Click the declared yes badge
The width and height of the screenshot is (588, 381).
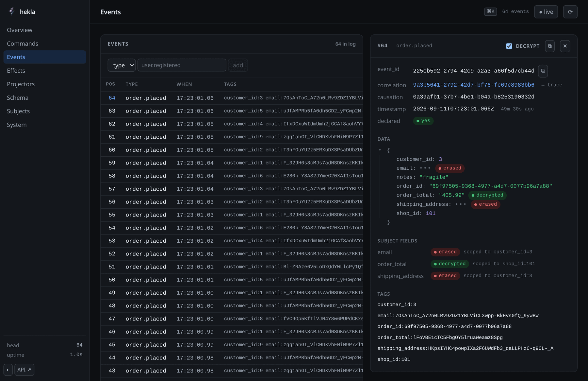pyautogui.click(x=423, y=121)
